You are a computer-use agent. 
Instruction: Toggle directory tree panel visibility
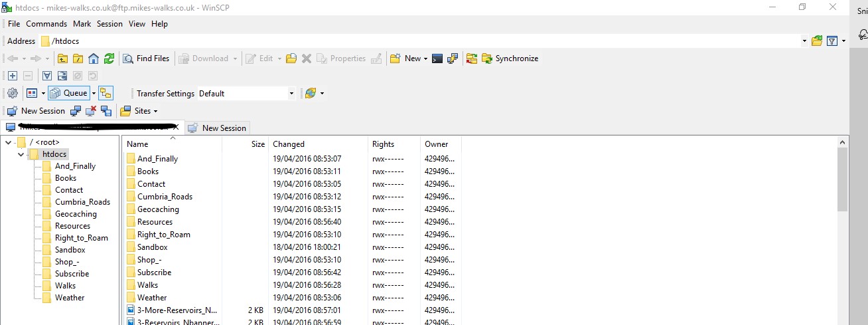(106, 93)
